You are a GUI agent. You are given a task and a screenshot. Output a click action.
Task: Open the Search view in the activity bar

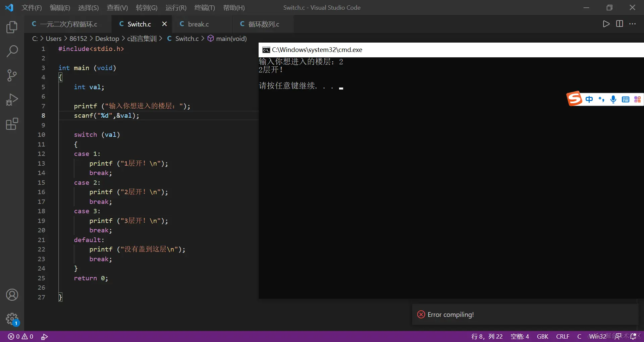[12, 51]
